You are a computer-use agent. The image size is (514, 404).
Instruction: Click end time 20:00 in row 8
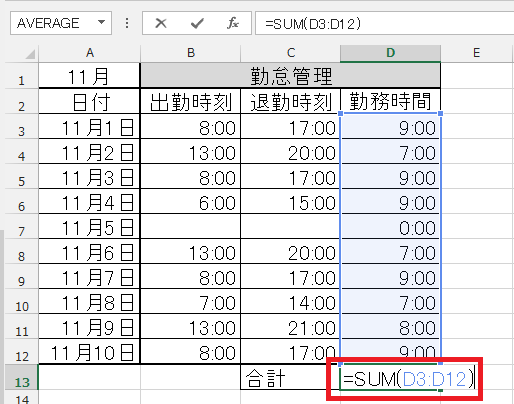click(x=290, y=251)
